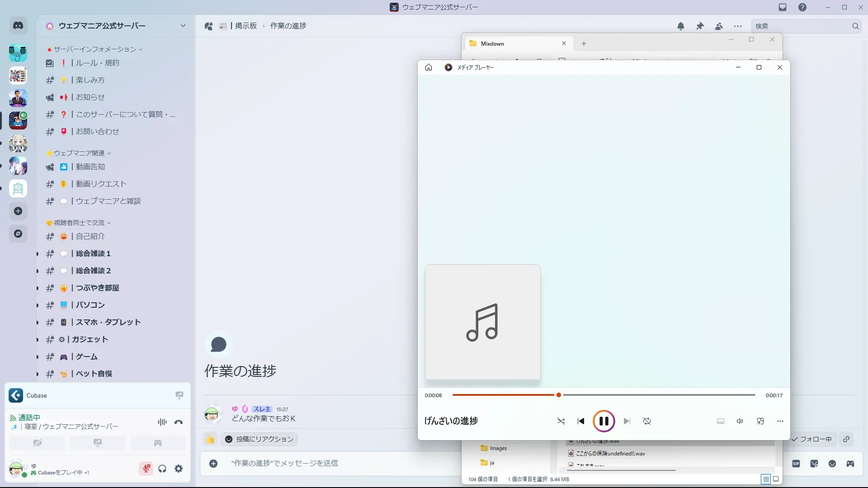Image resolution: width=868 pixels, height=488 pixels.
Task: Collapse the サーバーインフォメーション category
Action: (x=95, y=49)
